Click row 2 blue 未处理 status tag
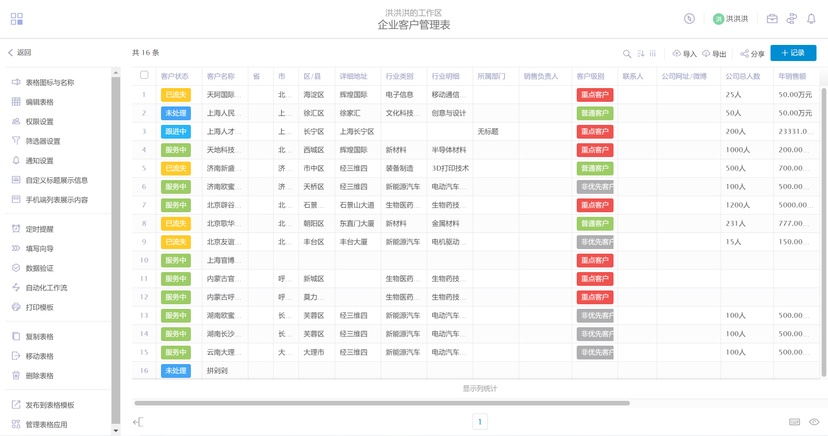Image resolution: width=828 pixels, height=436 pixels. point(176,113)
